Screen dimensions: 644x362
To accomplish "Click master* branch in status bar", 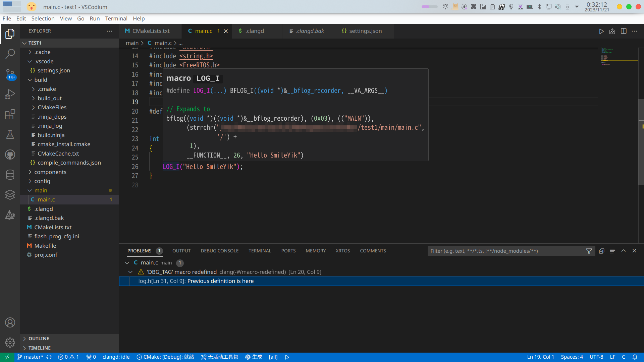I will pyautogui.click(x=30, y=357).
